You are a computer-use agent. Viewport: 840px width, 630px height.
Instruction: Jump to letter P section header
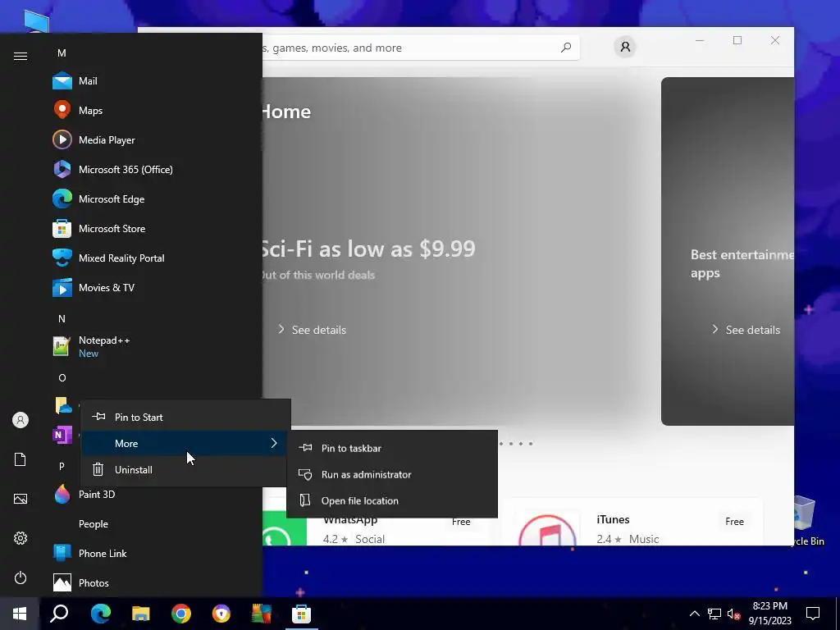pos(62,467)
